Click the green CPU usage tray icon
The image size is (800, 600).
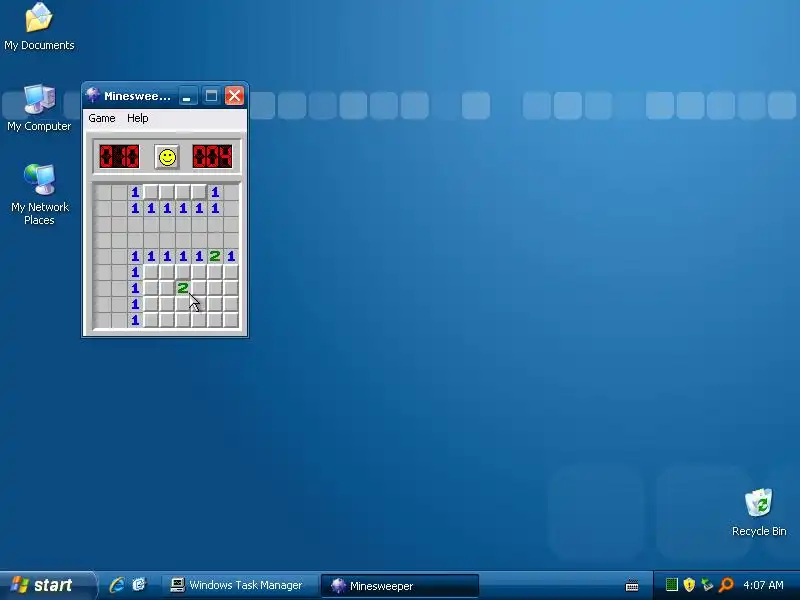(672, 585)
